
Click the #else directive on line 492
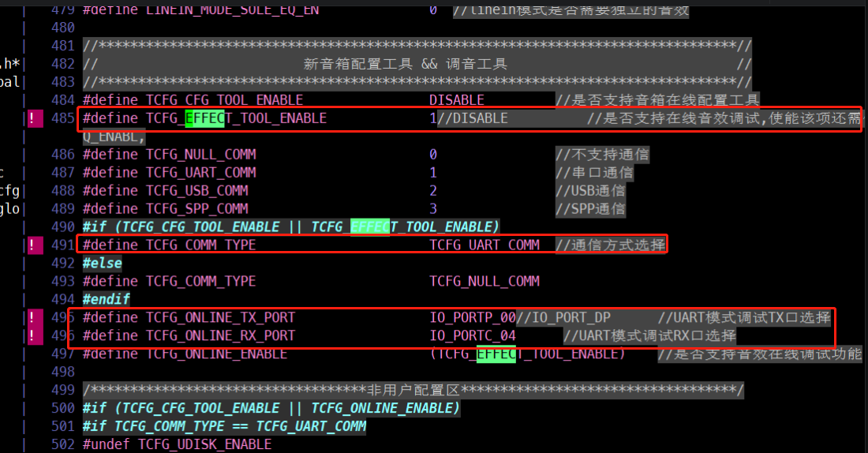(102, 263)
